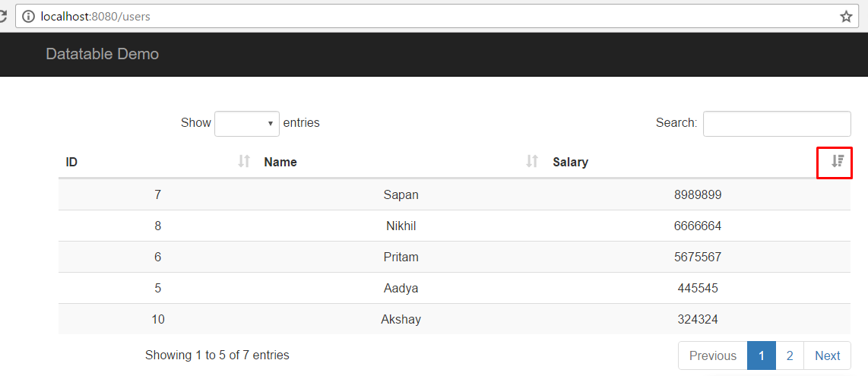Go to page 2 of results

790,355
